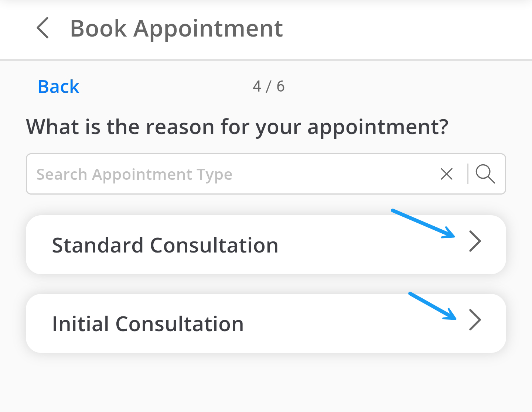Open Initial Consultation via its chevron
The height and width of the screenshot is (412, 532).
click(x=475, y=320)
